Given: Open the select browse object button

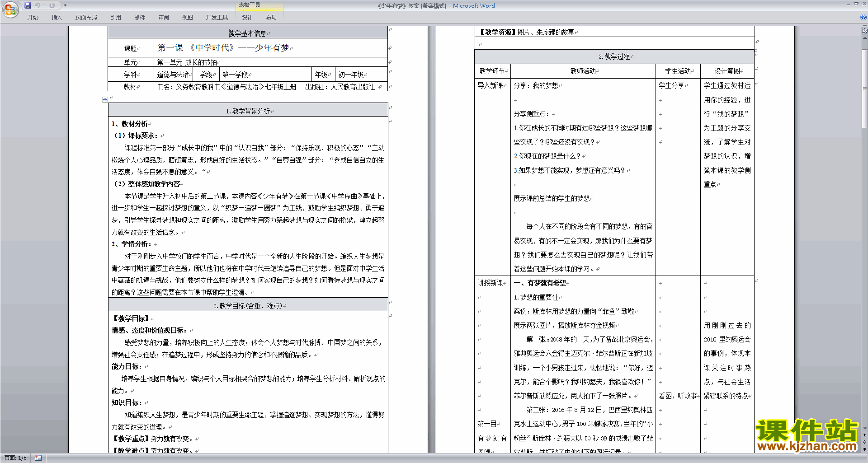Looking at the screenshot, I should coord(865,442).
